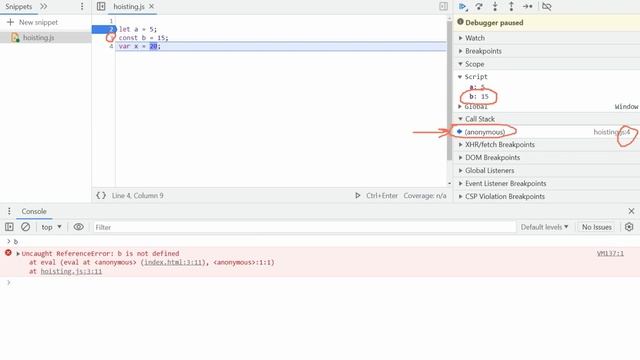The height and width of the screenshot is (360, 640).
Task: Deactivate breakpoints toggle icon
Action: click(547, 7)
